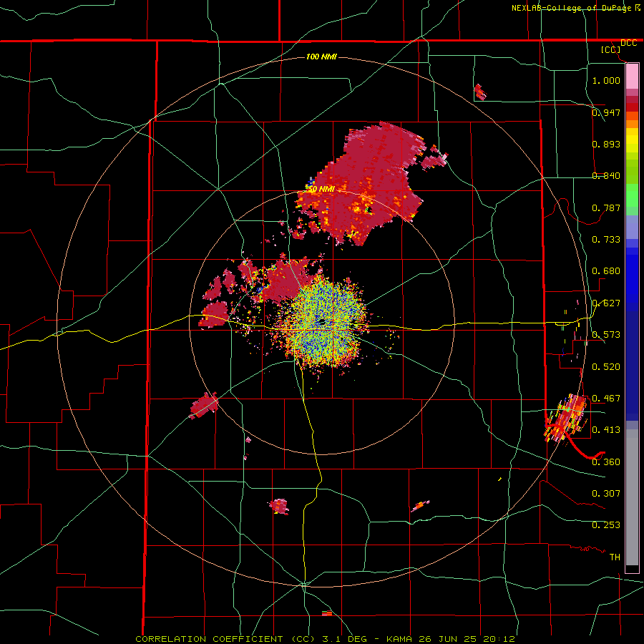Click the 0.520 legend value
Viewport: 644px width, 644px height.
click(x=606, y=367)
